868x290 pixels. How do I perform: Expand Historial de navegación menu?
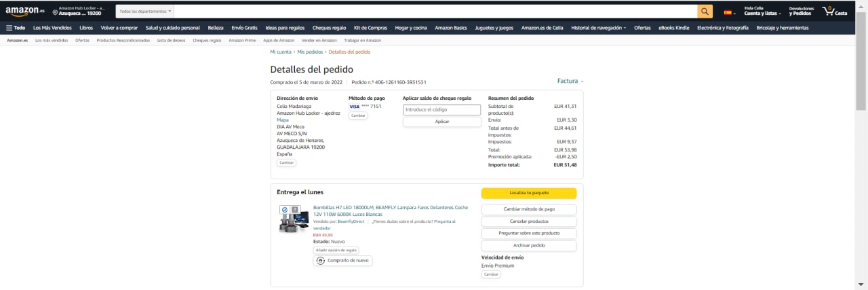point(598,28)
